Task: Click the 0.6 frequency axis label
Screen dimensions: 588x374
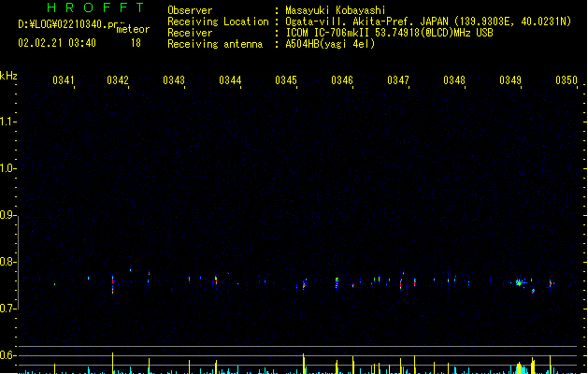Action: point(7,355)
